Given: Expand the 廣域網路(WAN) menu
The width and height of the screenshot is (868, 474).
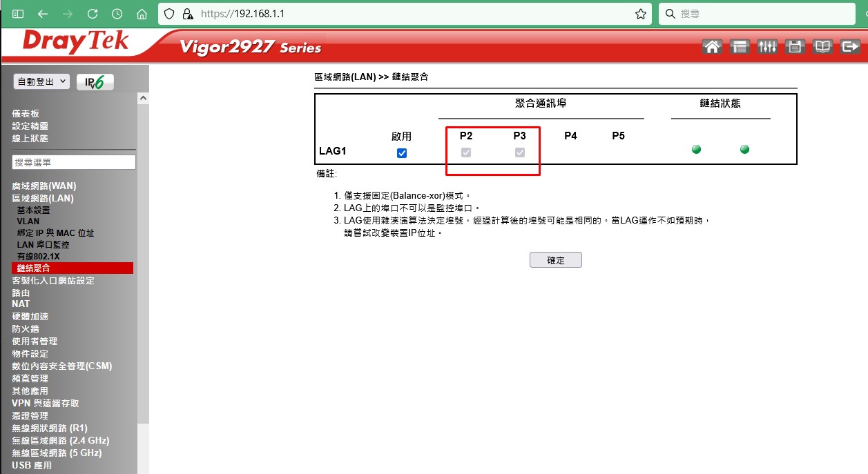Looking at the screenshot, I should (x=44, y=186).
